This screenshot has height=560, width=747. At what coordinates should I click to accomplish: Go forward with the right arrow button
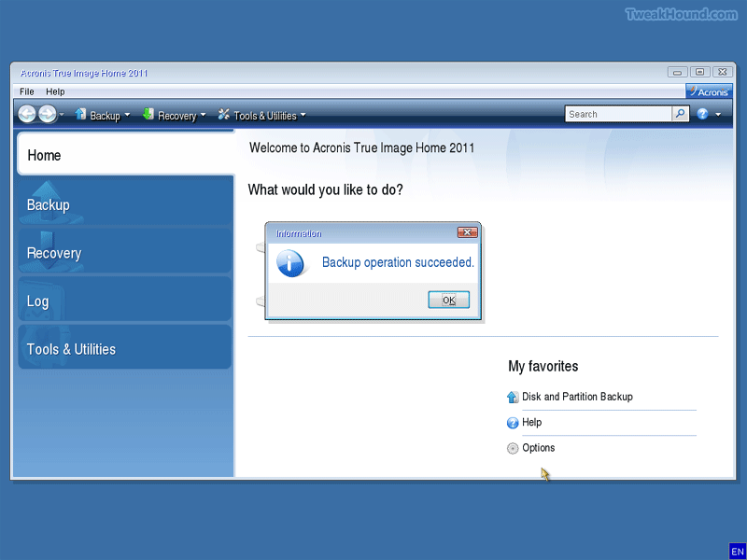pyautogui.click(x=48, y=114)
